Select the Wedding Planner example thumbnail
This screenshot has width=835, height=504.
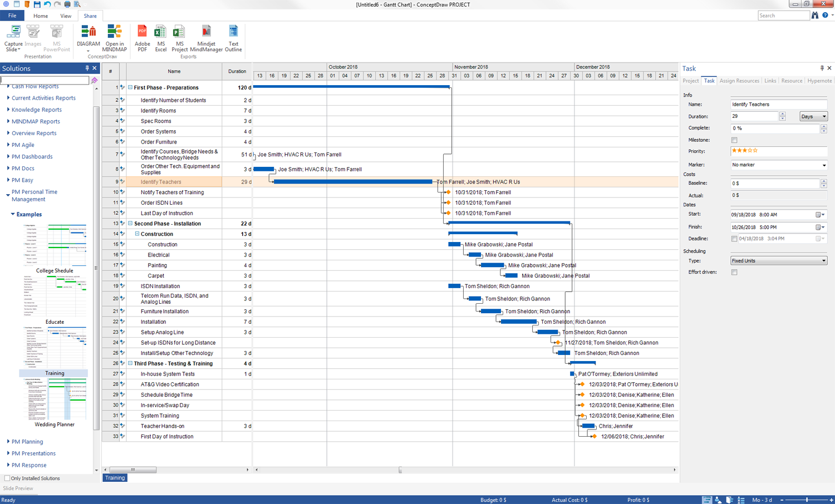[55, 402]
